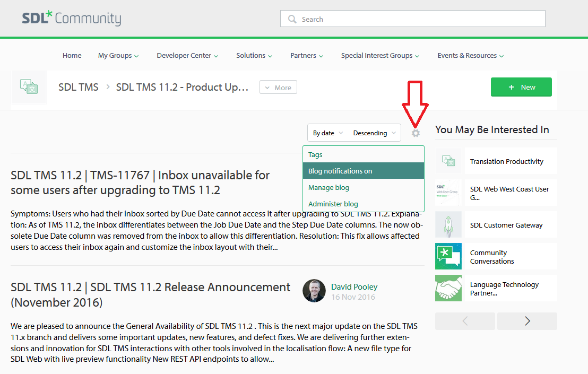This screenshot has width=588, height=374.
Task: Open the Home navigation link
Action: coord(72,56)
